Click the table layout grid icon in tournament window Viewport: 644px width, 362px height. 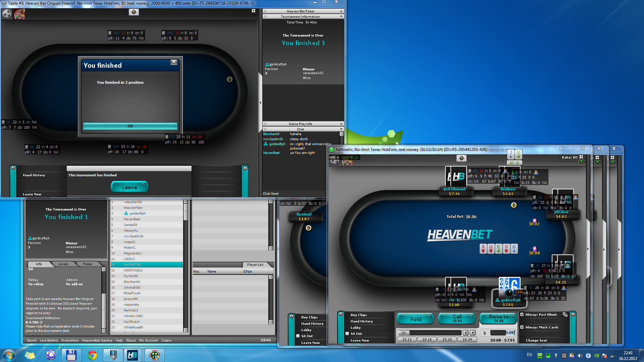254,11
